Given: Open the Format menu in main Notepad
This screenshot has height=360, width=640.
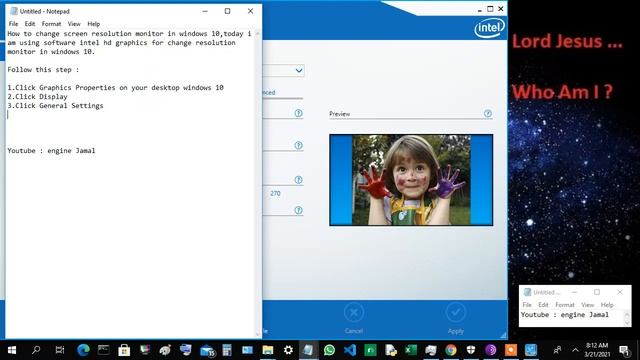Looking at the screenshot, I should tap(51, 24).
